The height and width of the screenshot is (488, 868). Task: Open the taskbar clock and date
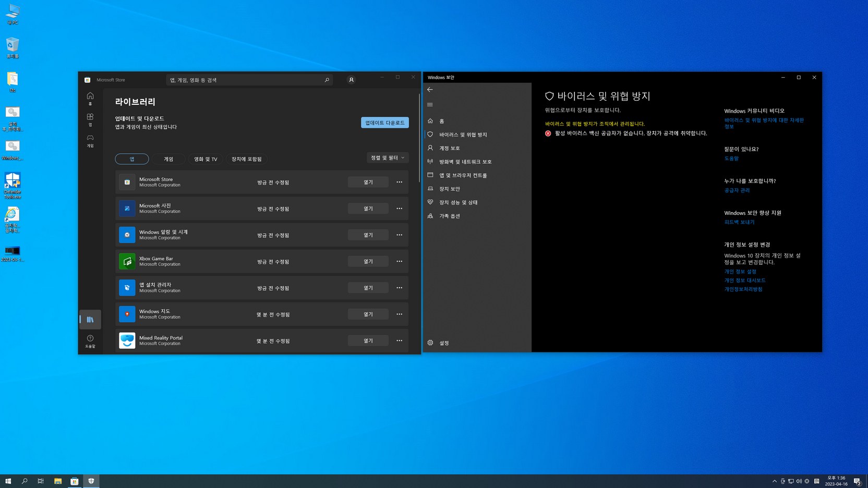pyautogui.click(x=836, y=481)
